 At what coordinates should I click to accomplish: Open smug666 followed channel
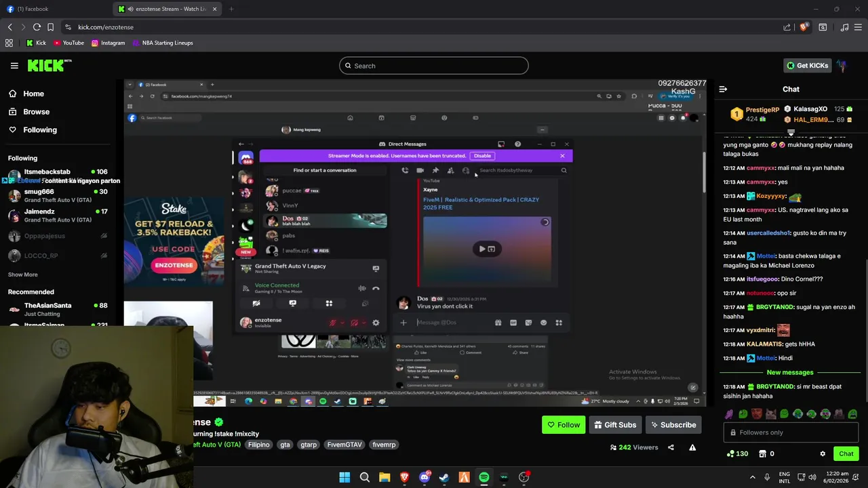(58, 196)
